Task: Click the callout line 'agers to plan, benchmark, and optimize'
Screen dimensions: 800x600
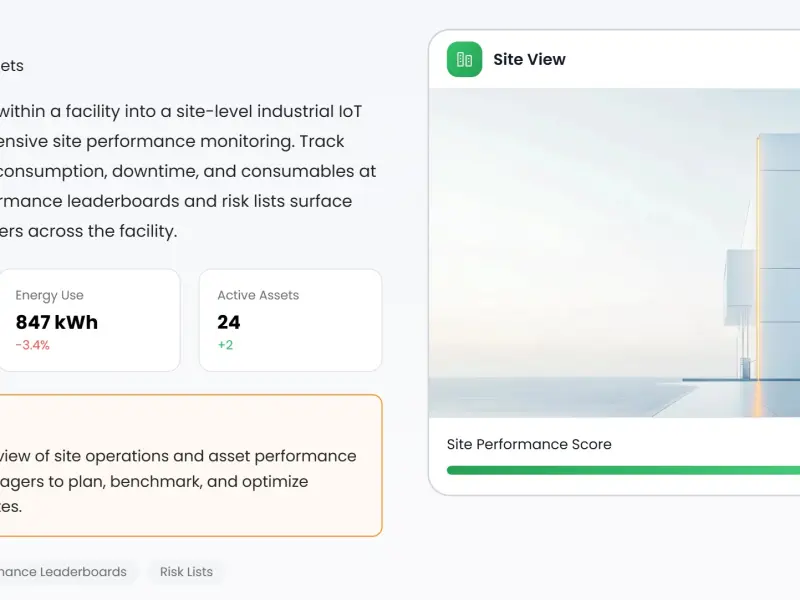Action: [154, 482]
